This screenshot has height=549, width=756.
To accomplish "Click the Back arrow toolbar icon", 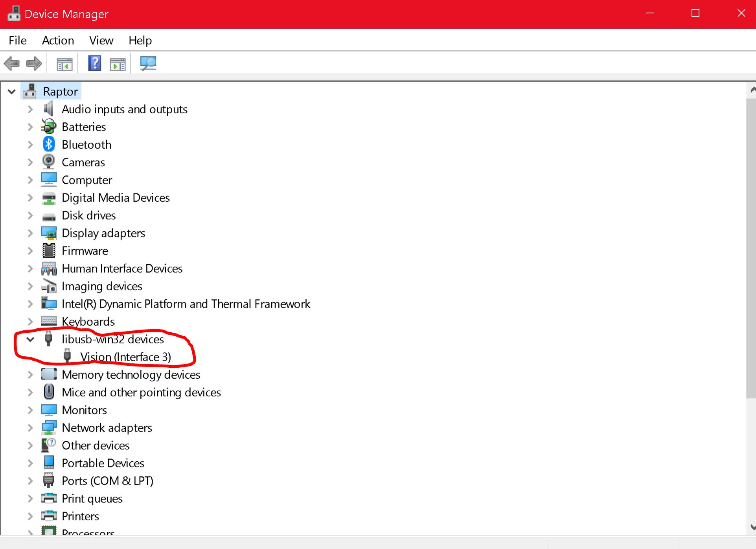I will pyautogui.click(x=12, y=63).
